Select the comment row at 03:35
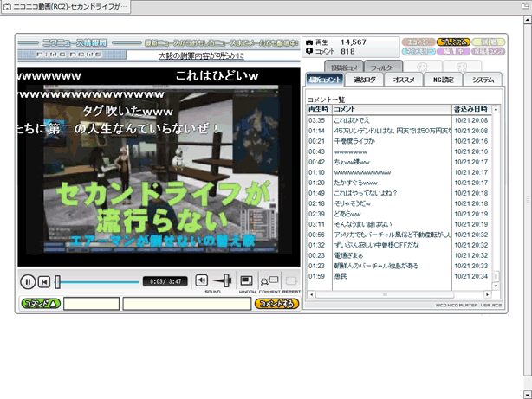 (x=399, y=120)
